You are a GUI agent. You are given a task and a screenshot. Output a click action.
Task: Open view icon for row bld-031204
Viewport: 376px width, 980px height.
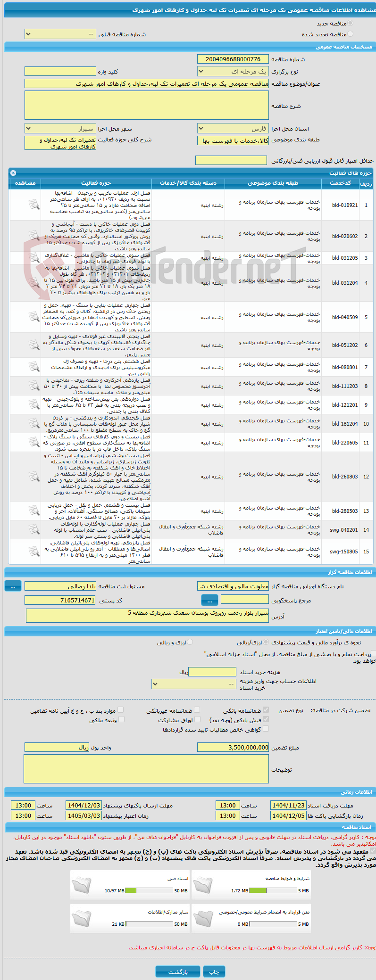33,283
